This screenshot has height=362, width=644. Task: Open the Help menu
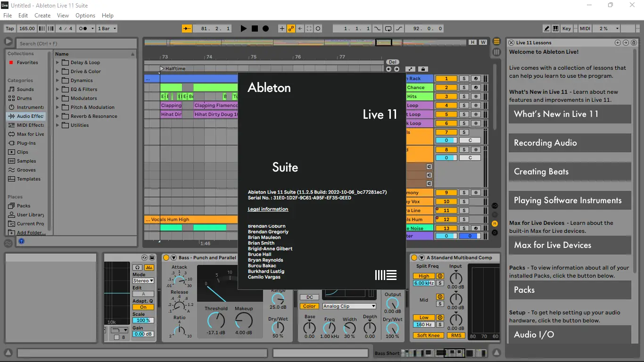tap(107, 16)
